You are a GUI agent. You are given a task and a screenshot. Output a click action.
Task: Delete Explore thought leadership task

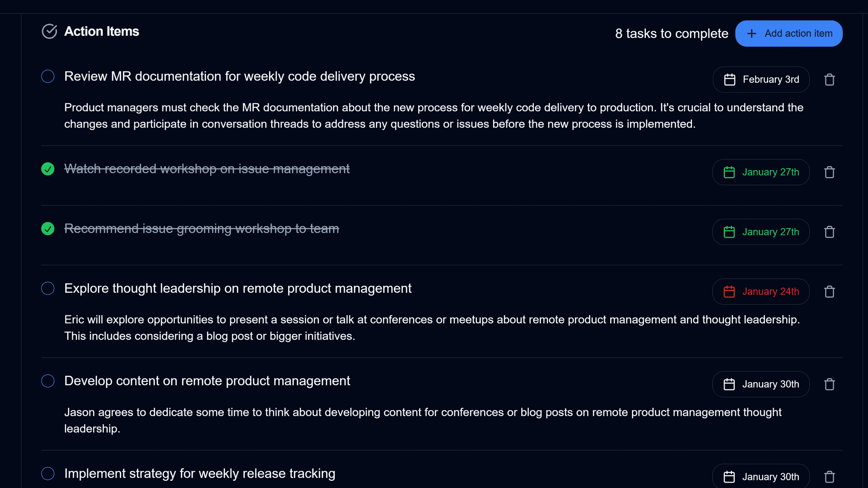click(x=829, y=291)
